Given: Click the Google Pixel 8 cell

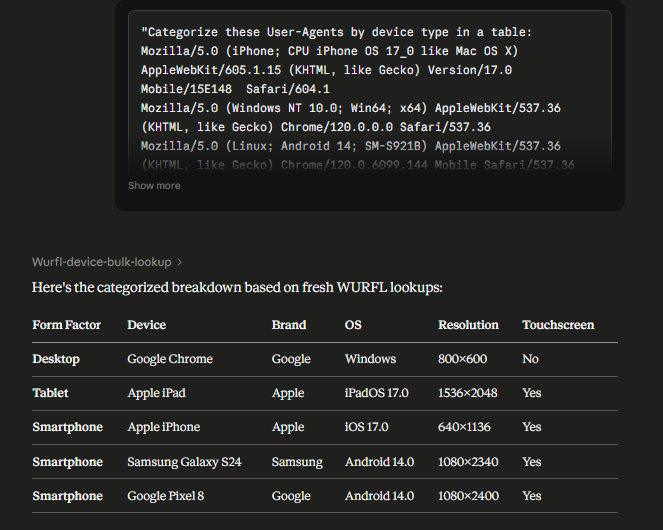Looking at the screenshot, I should (x=166, y=496).
